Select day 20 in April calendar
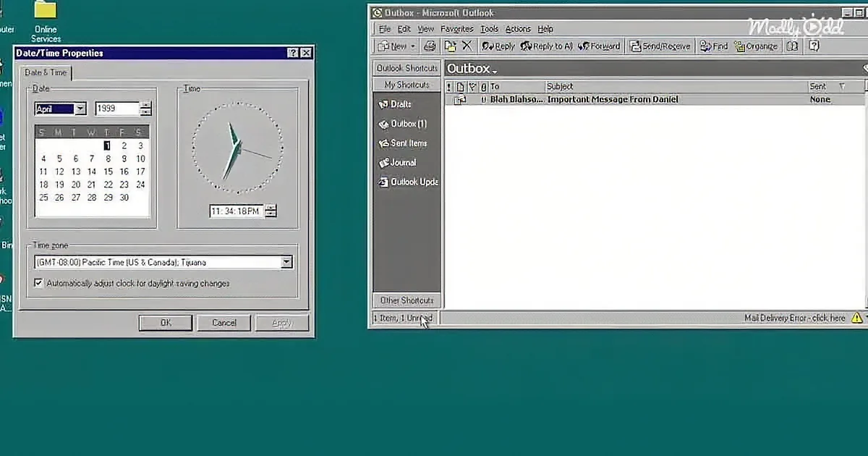868x456 pixels. (x=75, y=185)
